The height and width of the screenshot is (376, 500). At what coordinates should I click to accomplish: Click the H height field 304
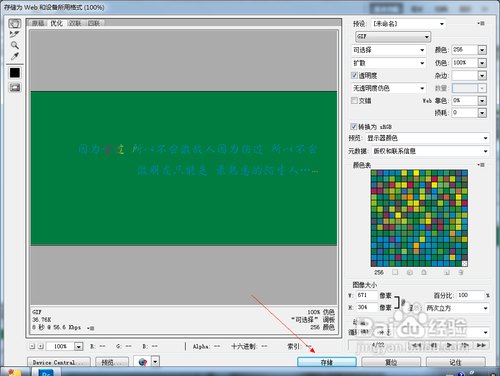tap(367, 307)
